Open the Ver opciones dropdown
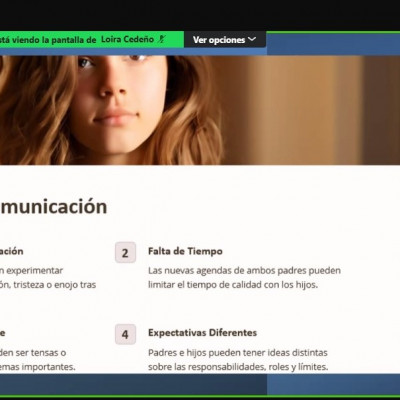This screenshot has height=400, width=400. (x=225, y=40)
